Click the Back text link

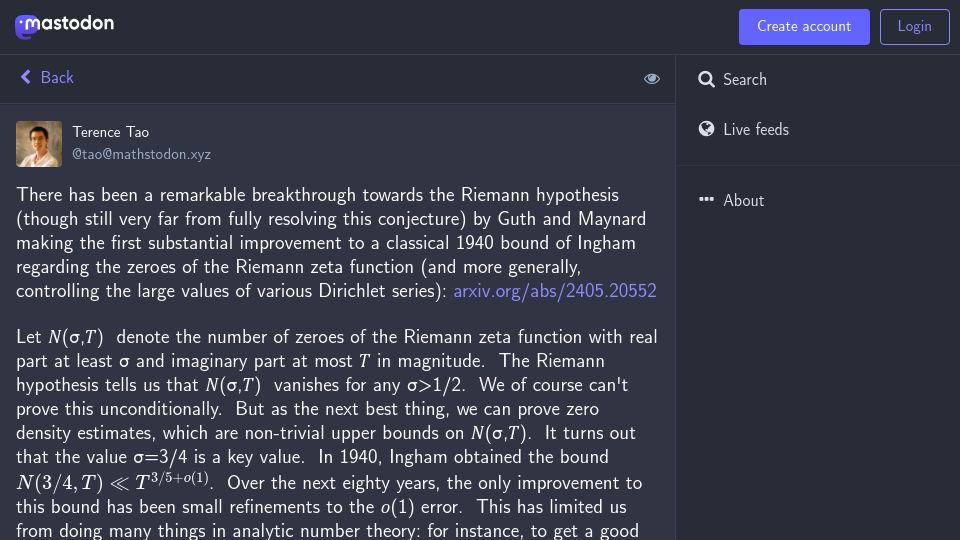[x=57, y=78]
